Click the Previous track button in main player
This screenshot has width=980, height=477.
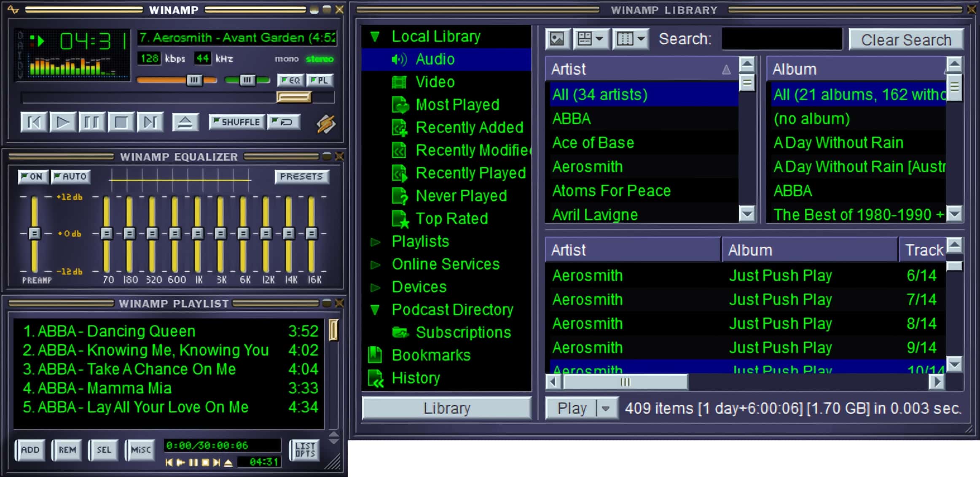(34, 123)
